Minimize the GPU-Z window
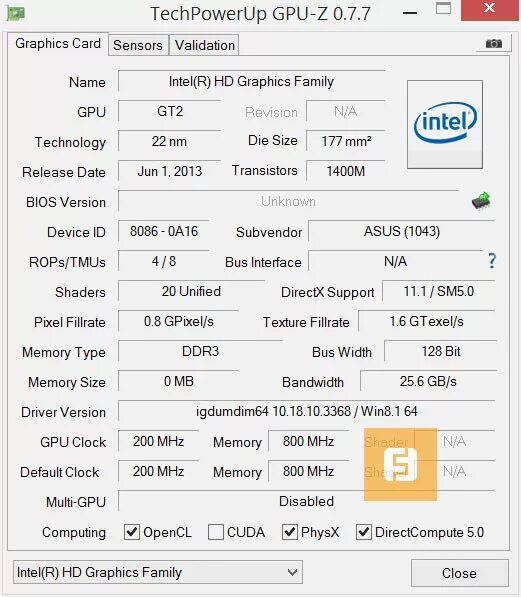Screen dimensions: 521x597 (x=410, y=13)
